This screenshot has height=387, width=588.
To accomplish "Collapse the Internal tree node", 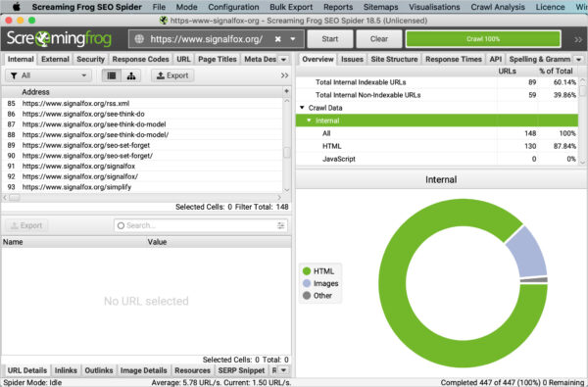I will [309, 121].
